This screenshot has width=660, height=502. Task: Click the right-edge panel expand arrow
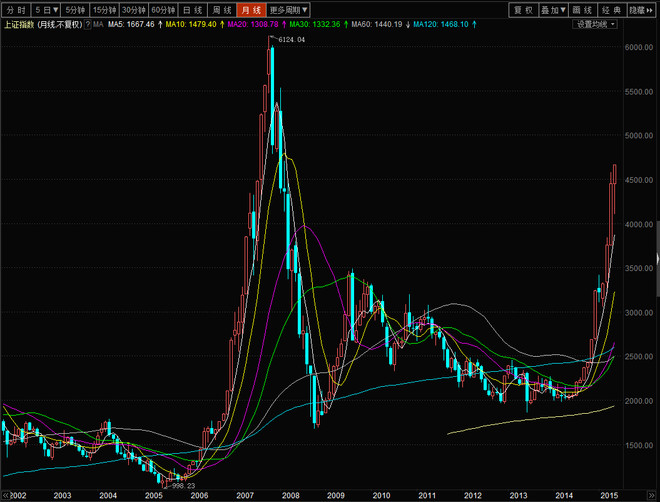[657, 259]
